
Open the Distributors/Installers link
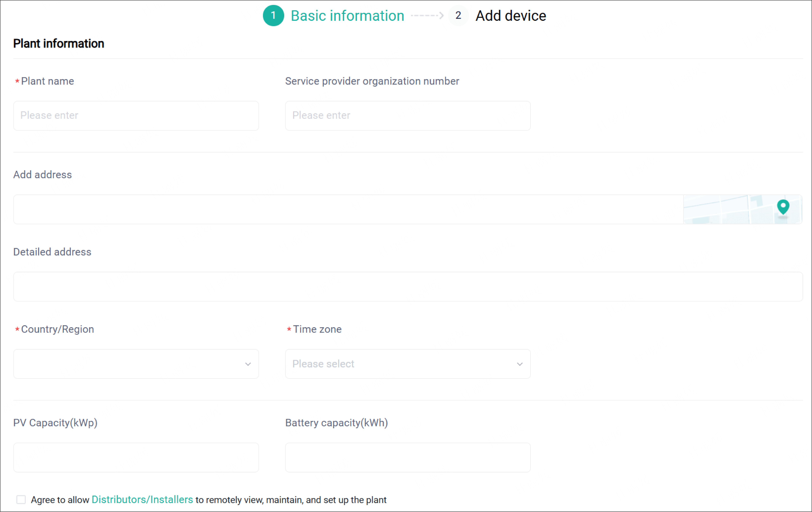pos(142,499)
